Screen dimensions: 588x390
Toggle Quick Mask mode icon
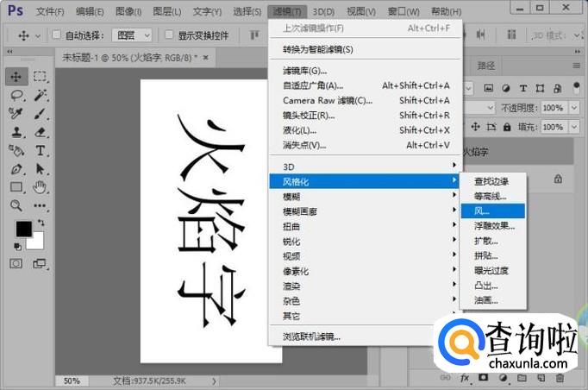(16, 263)
